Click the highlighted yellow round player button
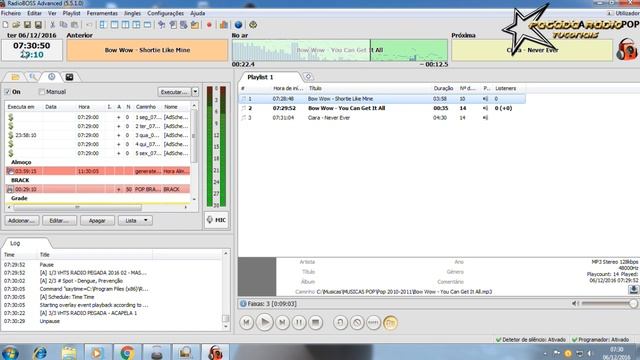Screen dimensions: 640x360 pos(390,322)
